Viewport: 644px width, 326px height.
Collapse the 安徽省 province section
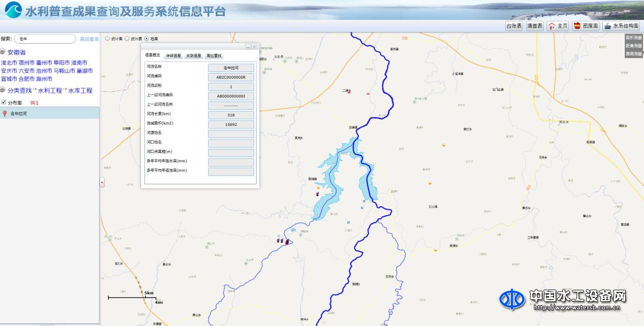pyautogui.click(x=3, y=52)
